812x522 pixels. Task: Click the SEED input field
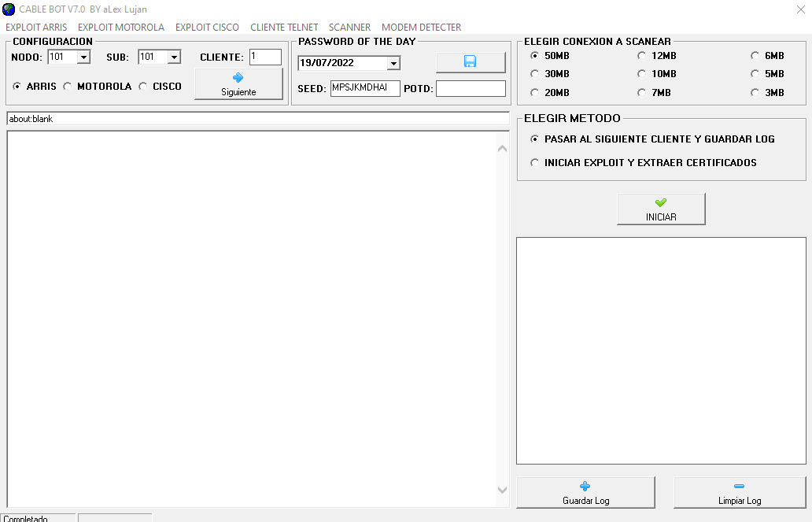365,88
